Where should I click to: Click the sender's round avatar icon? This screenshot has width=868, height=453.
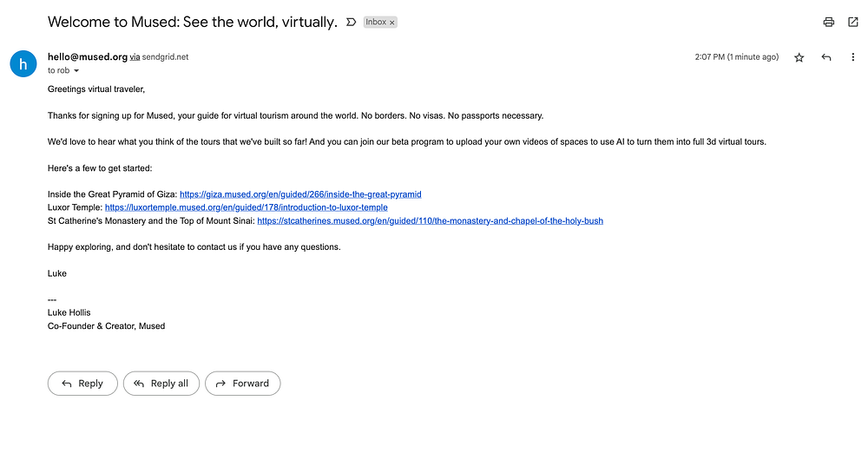click(x=23, y=63)
